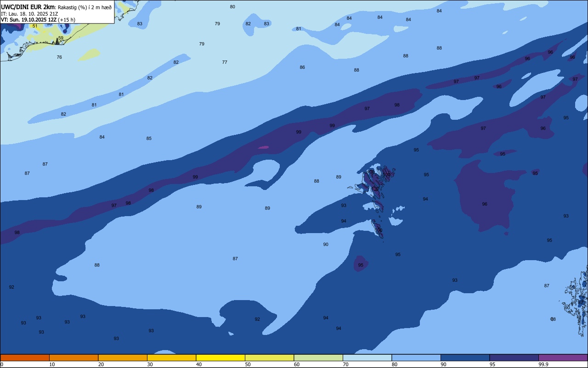Click the humidity value '77' on the map
Image resolution: width=588 pixels, height=368 pixels.
(225, 62)
